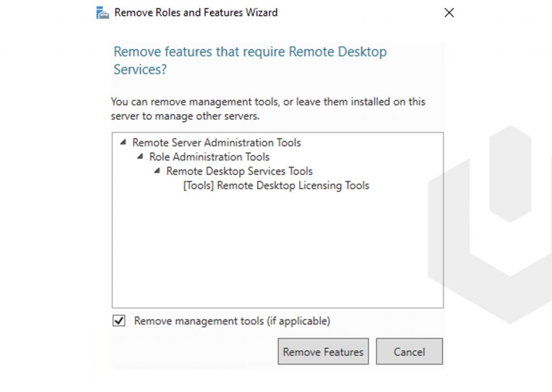Close the Remove Roles and Features Wizard

coord(449,13)
